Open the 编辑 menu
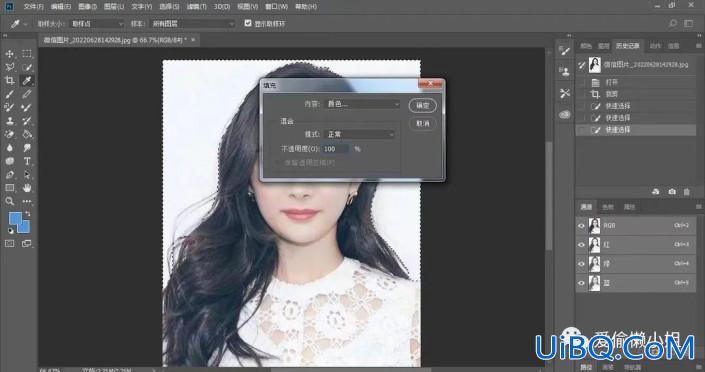This screenshot has width=705, height=372. click(61, 6)
